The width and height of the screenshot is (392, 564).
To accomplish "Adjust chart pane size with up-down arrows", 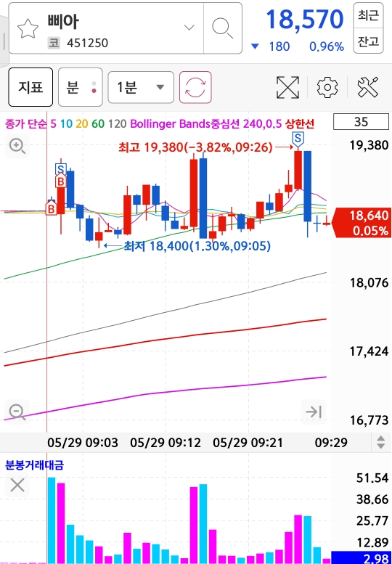I will [381, 442].
